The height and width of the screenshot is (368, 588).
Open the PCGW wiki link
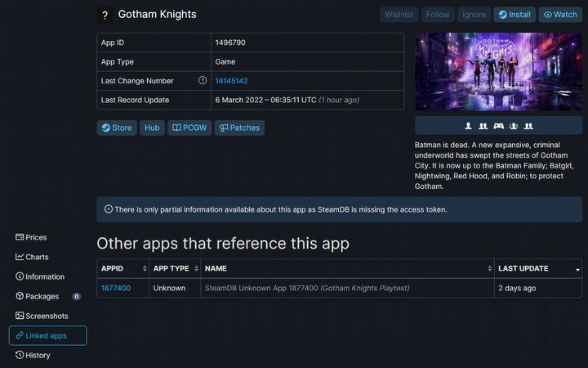[x=188, y=128]
